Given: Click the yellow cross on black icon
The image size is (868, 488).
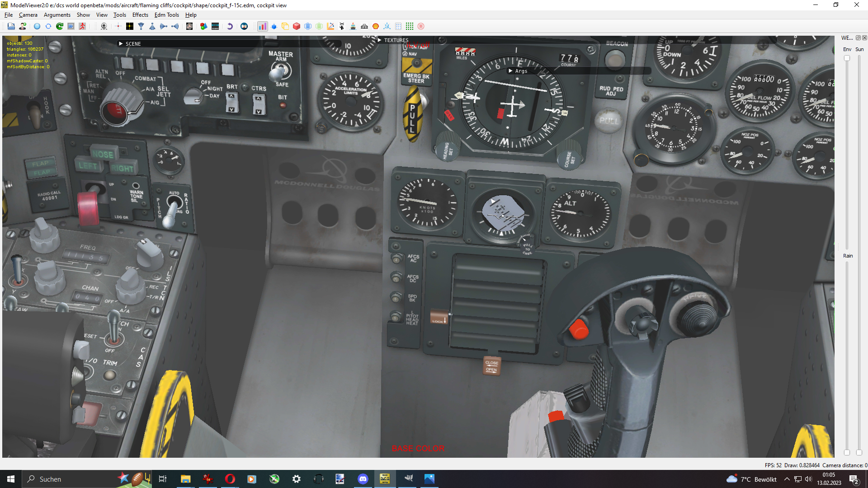Looking at the screenshot, I should (130, 26).
